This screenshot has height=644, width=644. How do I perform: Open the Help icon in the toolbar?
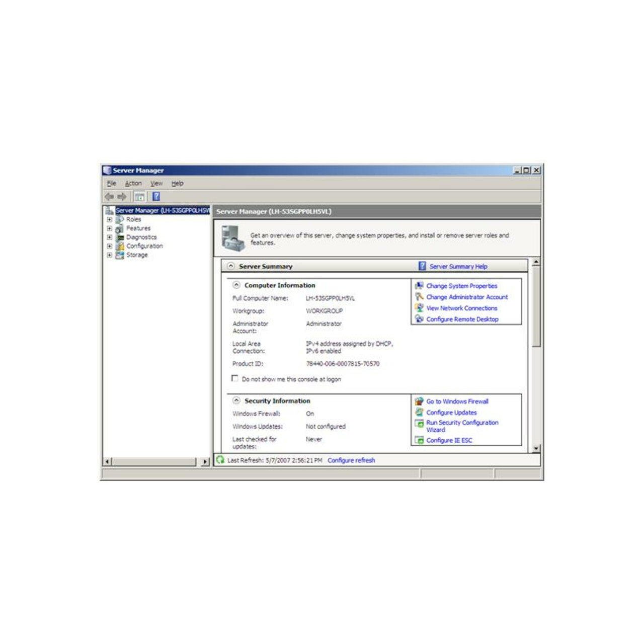(156, 196)
